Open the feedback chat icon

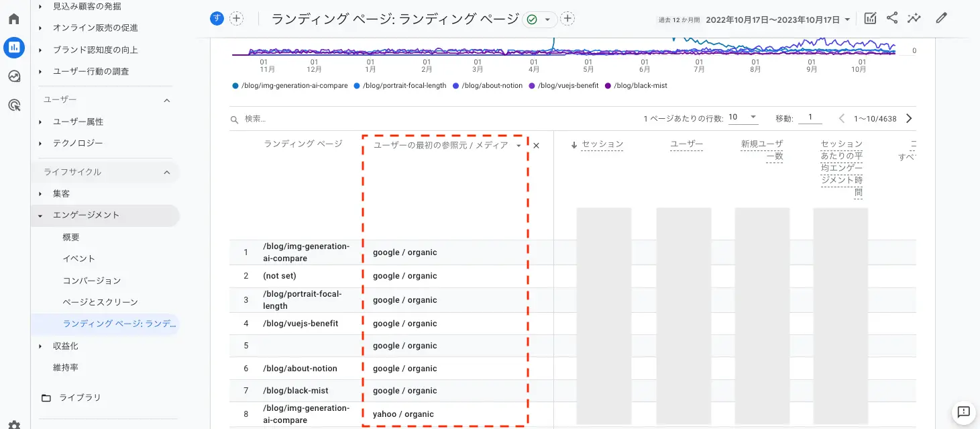pyautogui.click(x=964, y=412)
